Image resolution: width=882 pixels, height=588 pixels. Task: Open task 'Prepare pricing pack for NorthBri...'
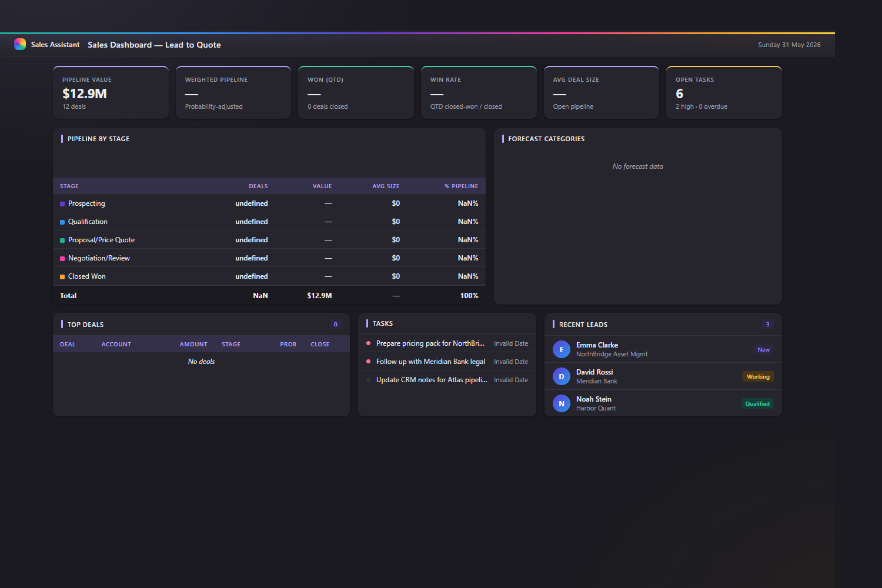click(430, 343)
